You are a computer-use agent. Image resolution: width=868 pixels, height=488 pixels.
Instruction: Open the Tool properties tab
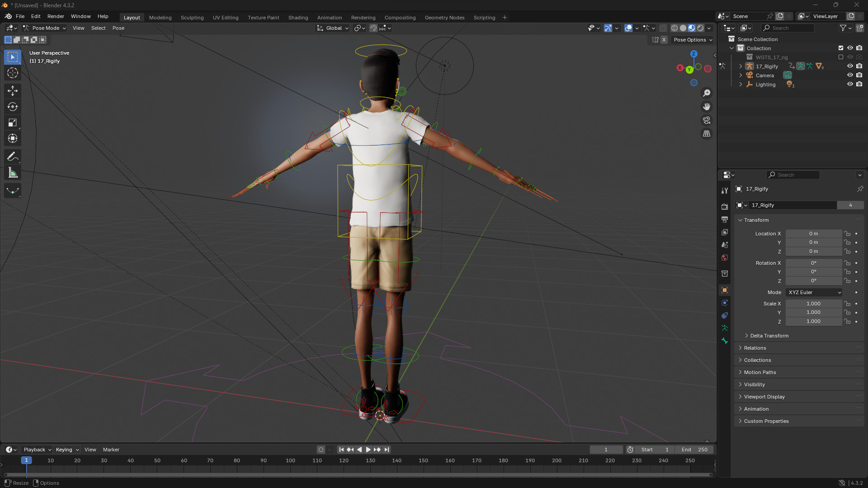725,191
